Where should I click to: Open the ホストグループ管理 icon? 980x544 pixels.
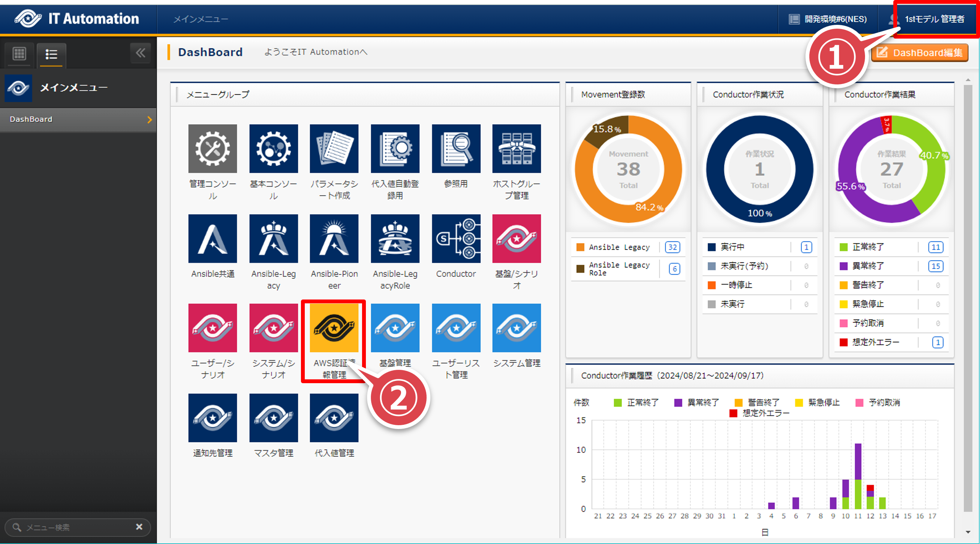pos(516,149)
